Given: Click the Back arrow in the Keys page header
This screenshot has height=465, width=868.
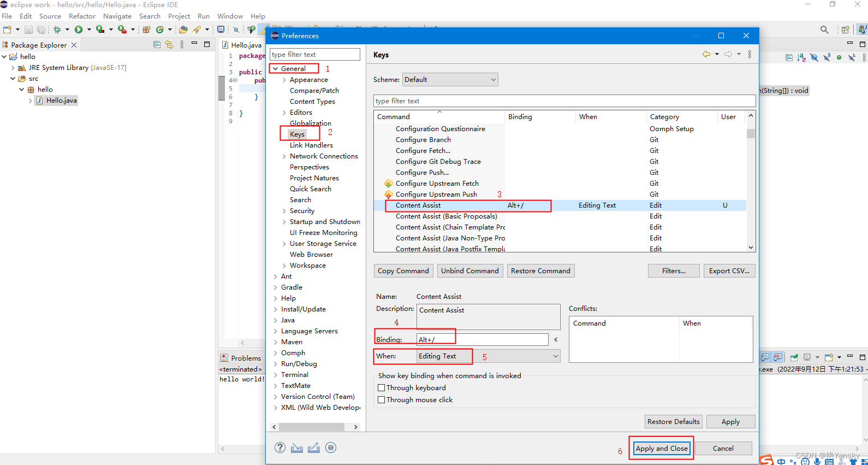Looking at the screenshot, I should 706,54.
